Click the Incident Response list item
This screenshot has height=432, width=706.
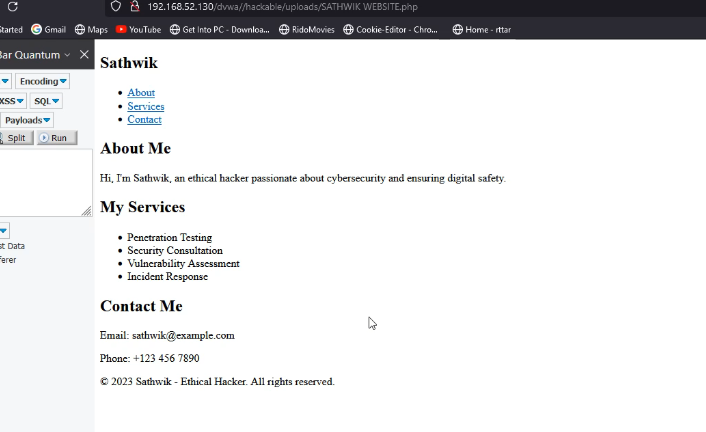click(167, 277)
